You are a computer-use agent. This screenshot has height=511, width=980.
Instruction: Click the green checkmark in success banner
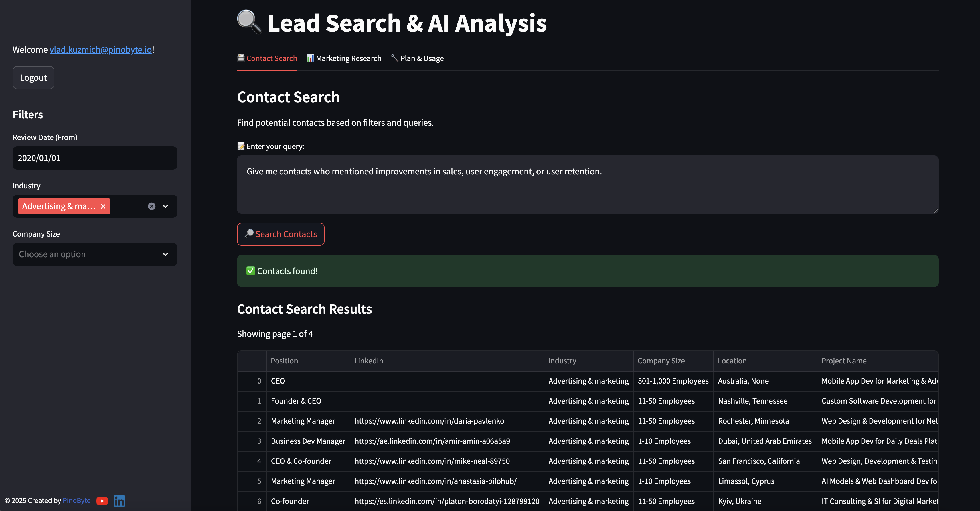coord(250,271)
